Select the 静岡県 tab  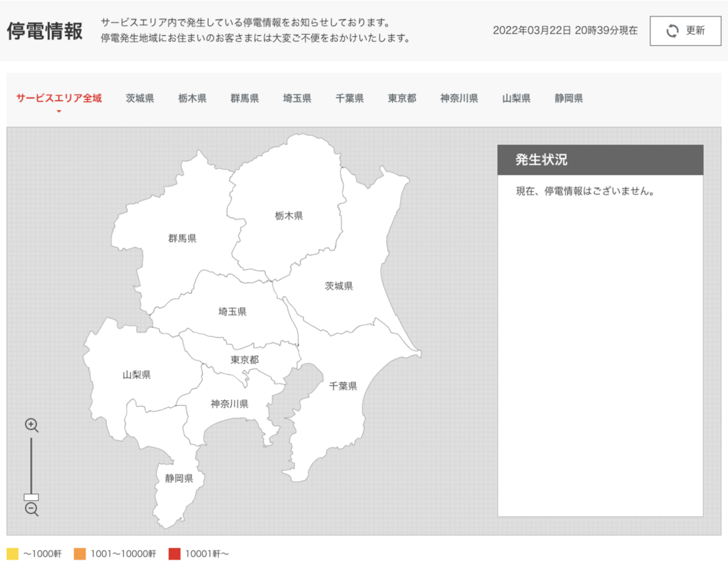pos(569,98)
